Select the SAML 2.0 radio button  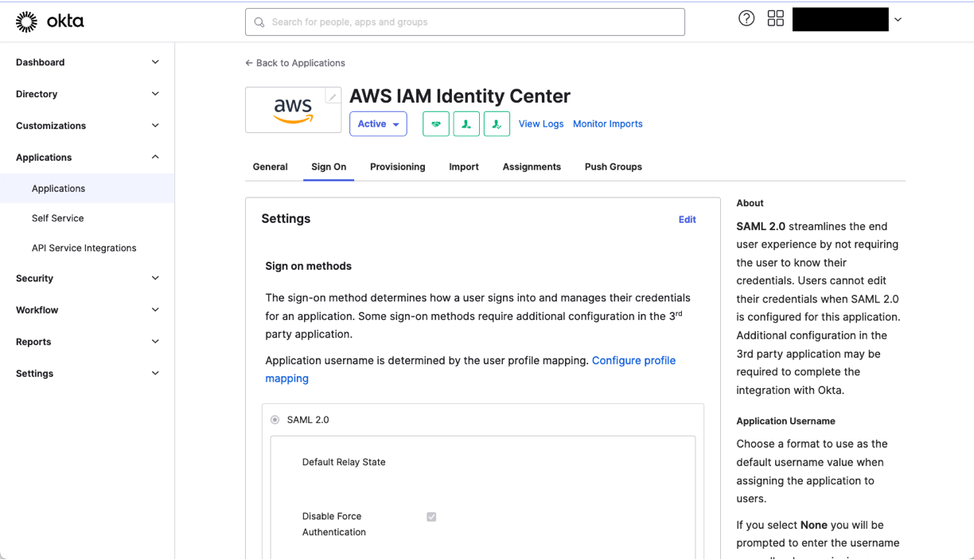point(275,419)
